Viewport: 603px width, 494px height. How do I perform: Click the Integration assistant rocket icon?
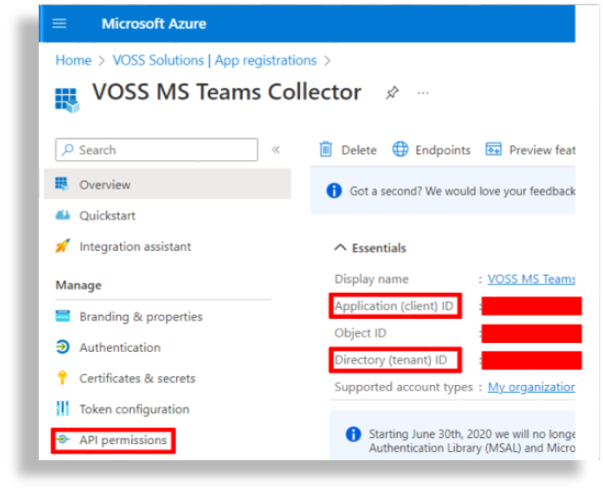63,246
